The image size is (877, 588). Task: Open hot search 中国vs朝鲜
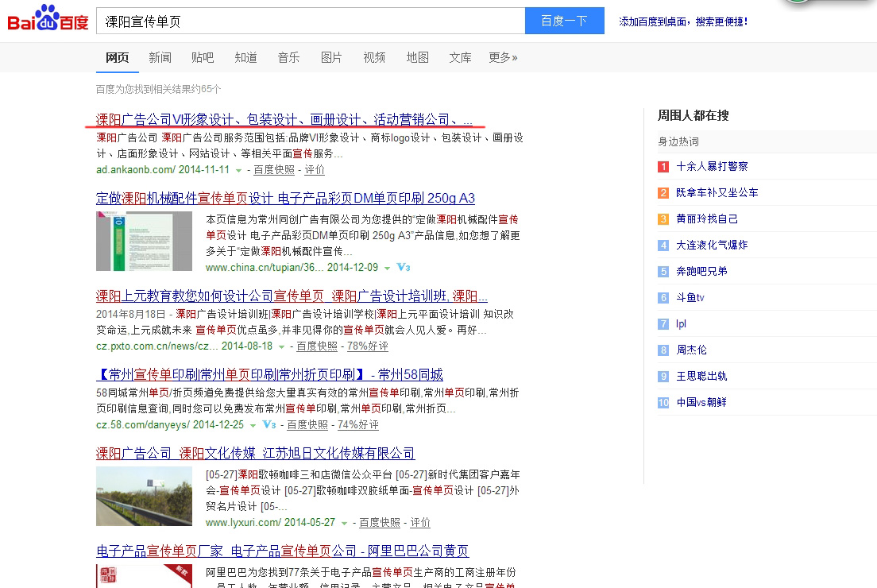point(701,402)
